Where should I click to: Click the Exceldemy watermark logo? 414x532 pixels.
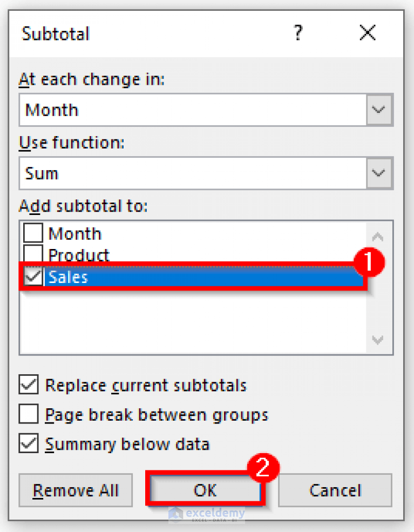pyautogui.click(x=207, y=514)
